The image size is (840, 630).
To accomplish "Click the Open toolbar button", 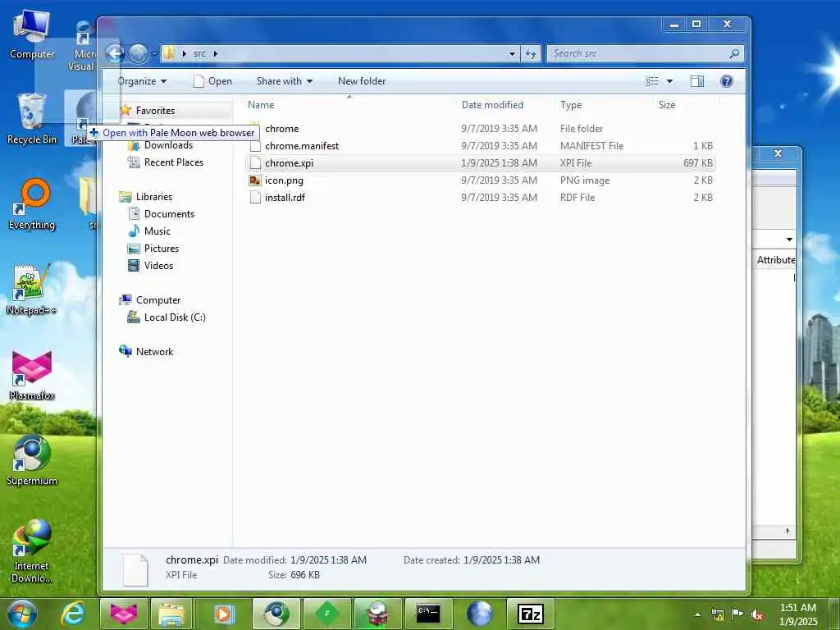I will [x=212, y=81].
